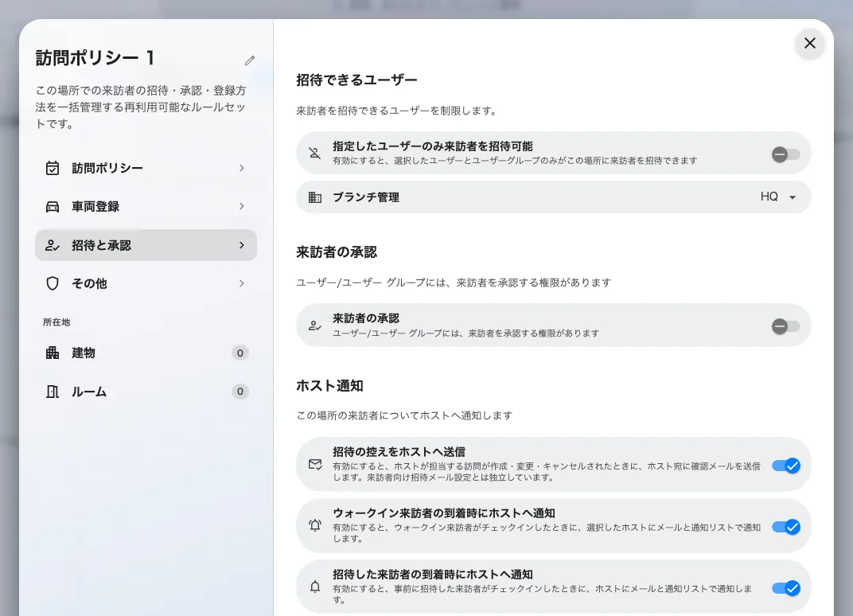Click the 0 count badge next to ルーム
The width and height of the screenshot is (853, 616).
pyautogui.click(x=240, y=392)
